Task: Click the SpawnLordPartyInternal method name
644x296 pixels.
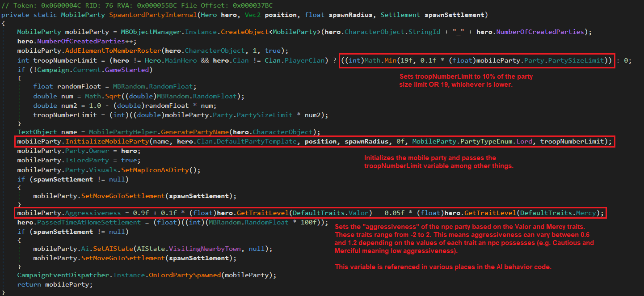Action: pyautogui.click(x=152, y=15)
